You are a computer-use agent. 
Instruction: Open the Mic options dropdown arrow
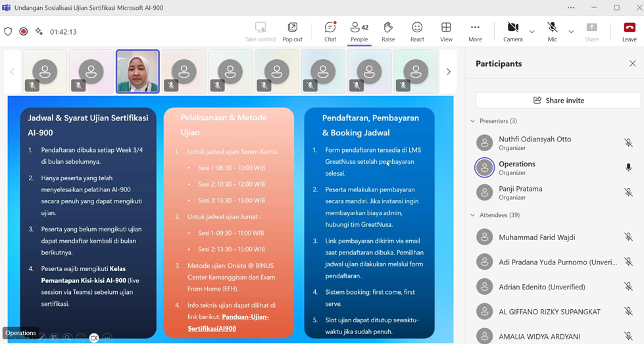[x=571, y=32]
